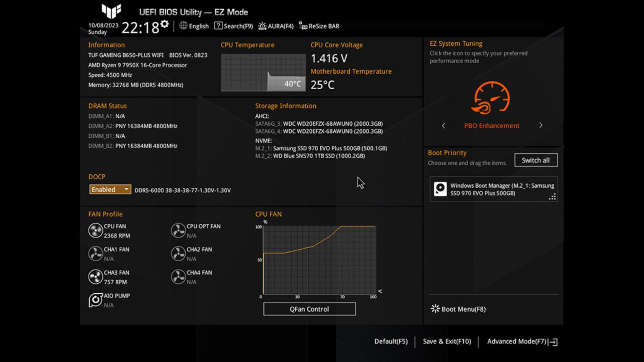Screen dimensions: 644x362
Task: Click the CPU FAN curve graph
Action: pyautogui.click(x=319, y=260)
